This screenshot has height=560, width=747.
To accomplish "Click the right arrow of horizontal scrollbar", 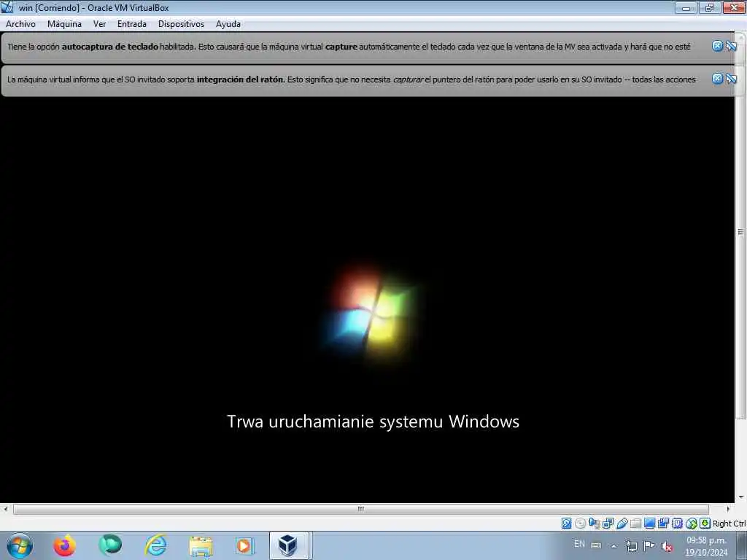I will click(728, 509).
